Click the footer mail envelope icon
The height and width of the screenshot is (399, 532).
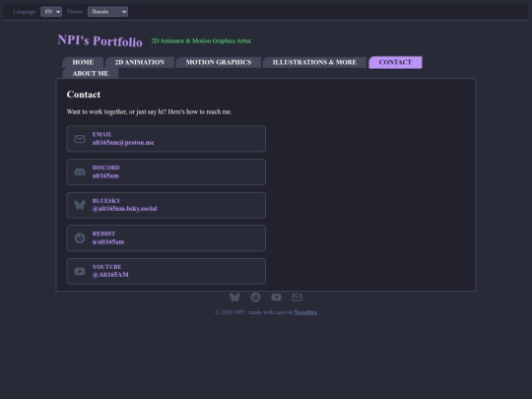[x=298, y=298]
